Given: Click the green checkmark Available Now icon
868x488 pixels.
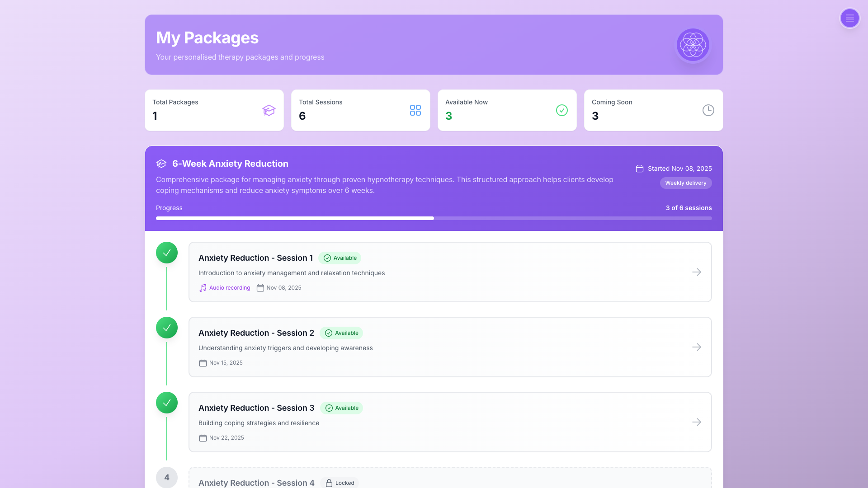Looking at the screenshot, I should tap(561, 110).
